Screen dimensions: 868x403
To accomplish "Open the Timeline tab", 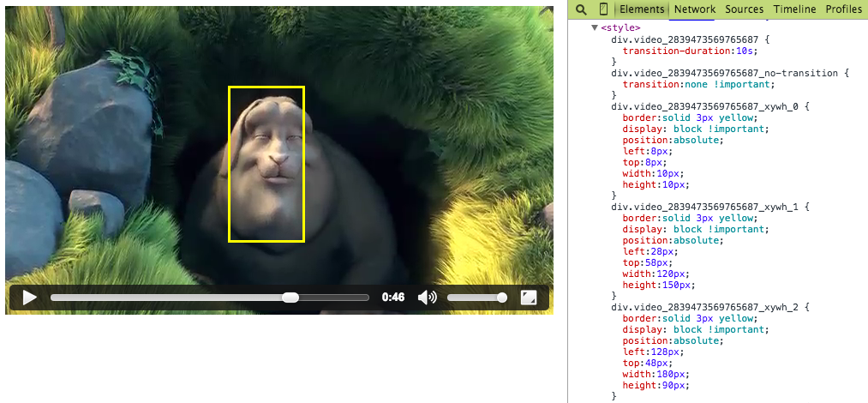I will [x=794, y=9].
